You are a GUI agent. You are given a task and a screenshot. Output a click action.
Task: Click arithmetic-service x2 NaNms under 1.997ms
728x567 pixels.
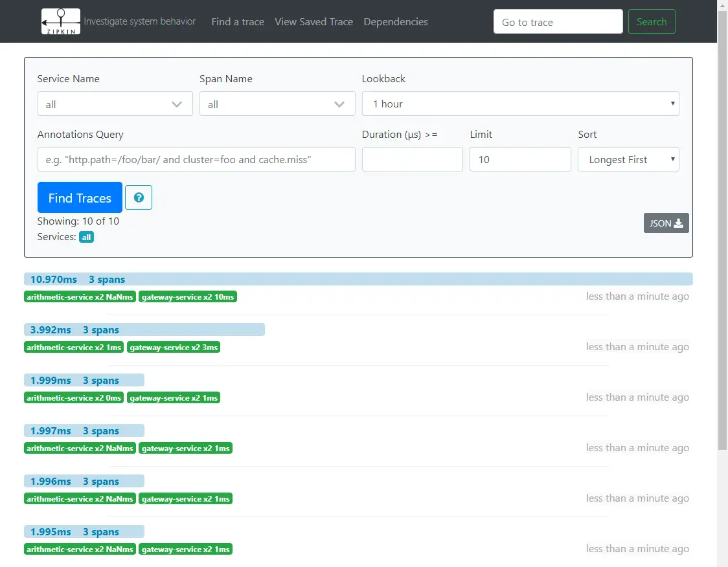tap(80, 449)
